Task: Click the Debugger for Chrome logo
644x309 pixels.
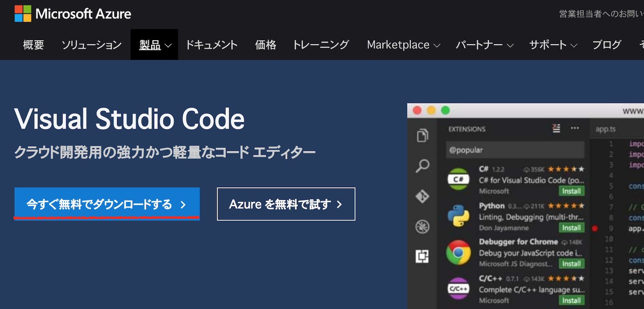Action: coord(458,252)
